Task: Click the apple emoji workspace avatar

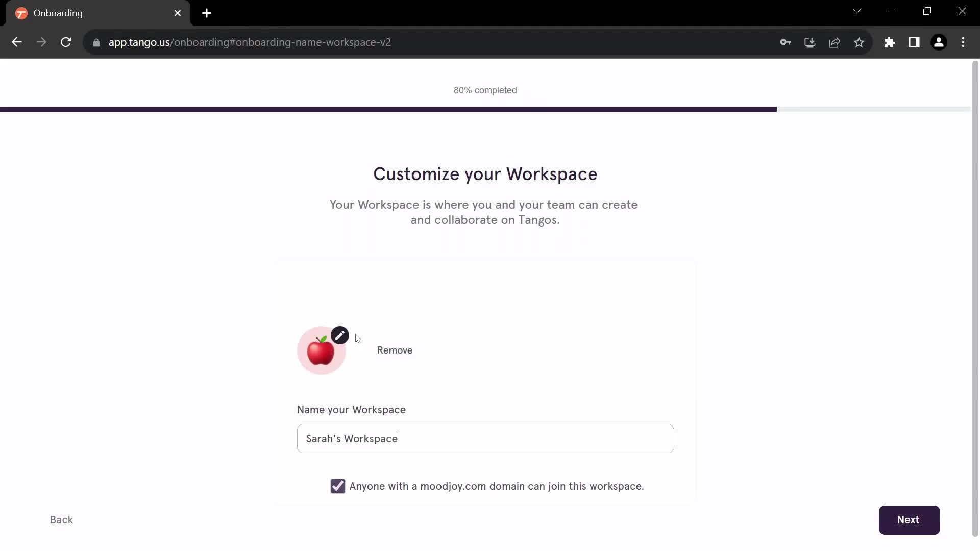Action: (x=321, y=350)
